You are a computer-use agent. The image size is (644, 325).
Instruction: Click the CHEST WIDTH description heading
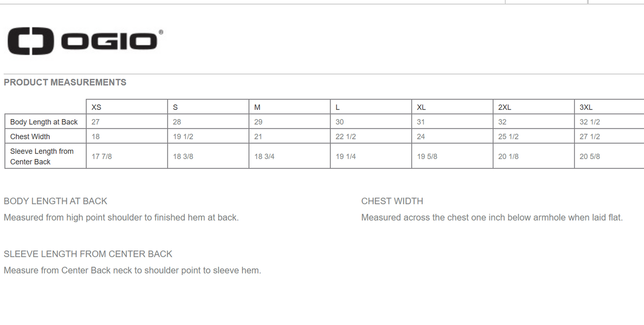tap(392, 201)
